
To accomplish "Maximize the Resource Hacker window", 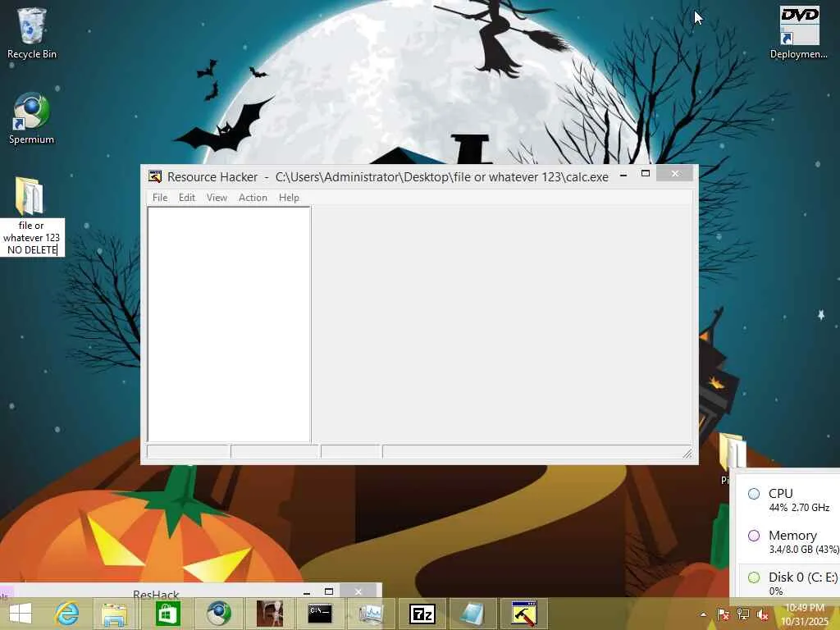I will (x=646, y=174).
